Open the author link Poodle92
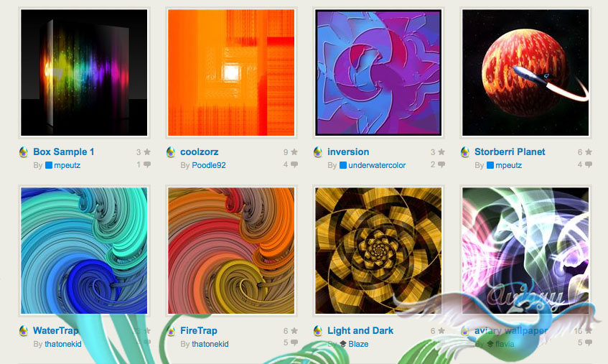 point(209,165)
